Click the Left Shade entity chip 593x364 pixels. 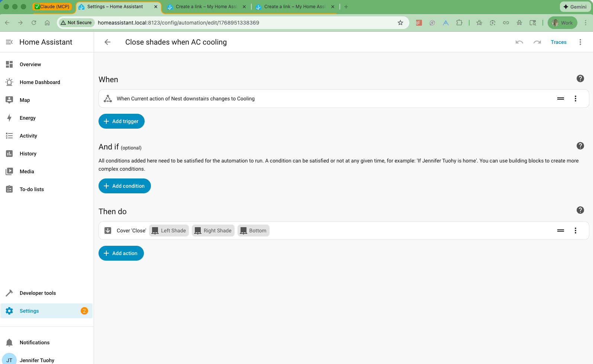click(169, 231)
